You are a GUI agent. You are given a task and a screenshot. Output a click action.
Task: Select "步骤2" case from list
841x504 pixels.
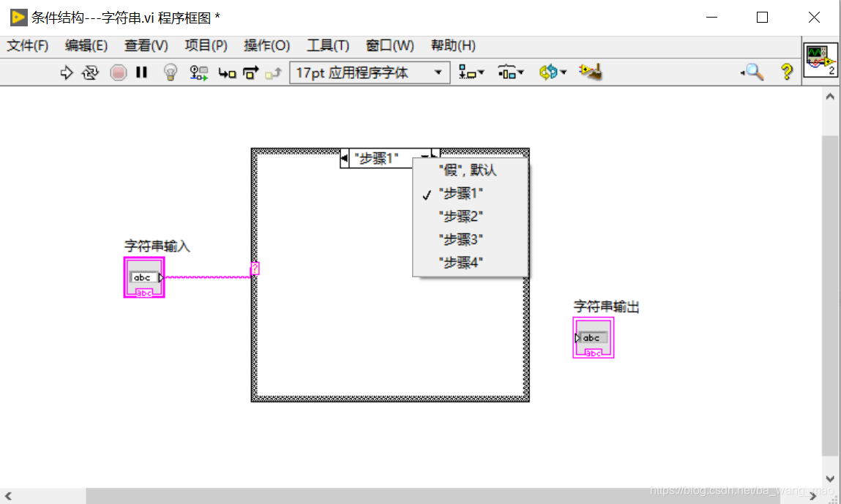point(471,217)
